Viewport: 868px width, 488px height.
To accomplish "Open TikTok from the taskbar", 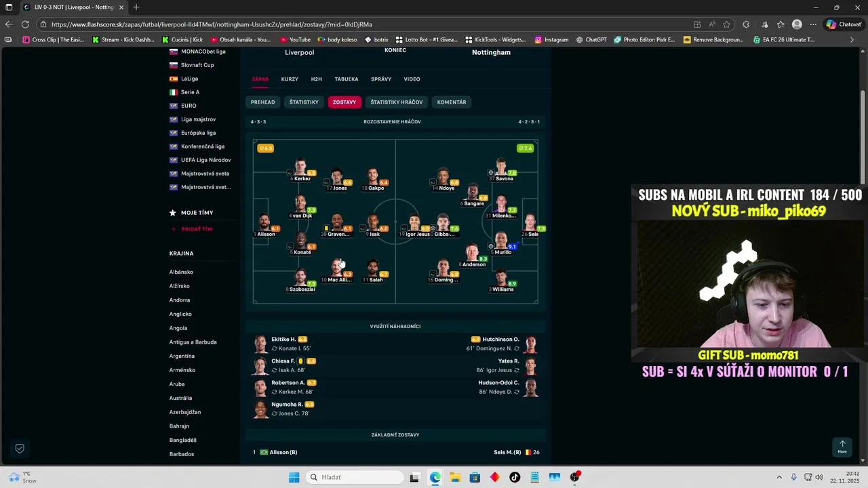I will click(515, 477).
